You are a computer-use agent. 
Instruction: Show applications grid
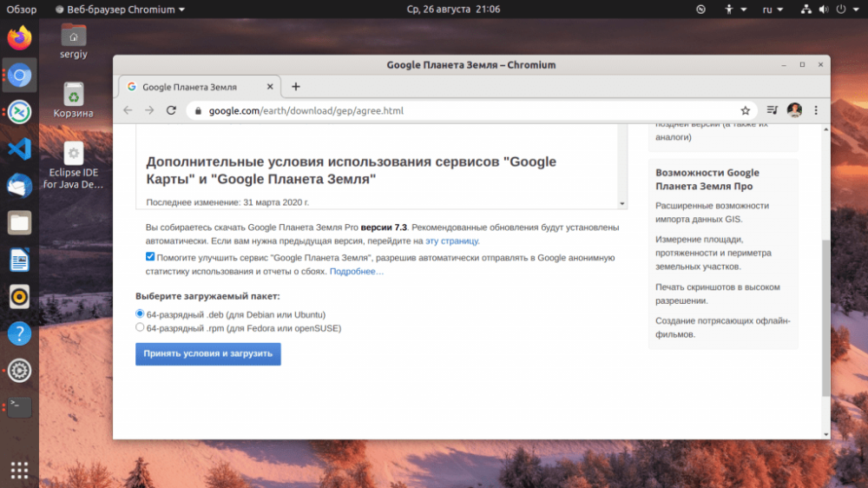click(x=19, y=471)
